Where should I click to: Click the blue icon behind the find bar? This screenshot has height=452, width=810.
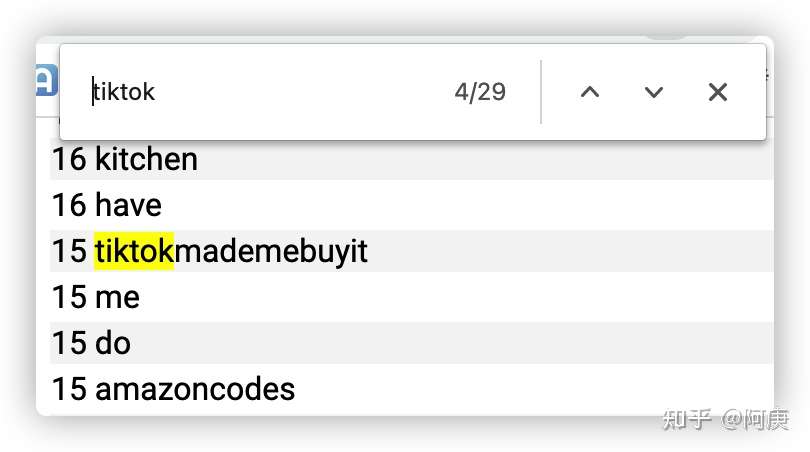coord(47,80)
